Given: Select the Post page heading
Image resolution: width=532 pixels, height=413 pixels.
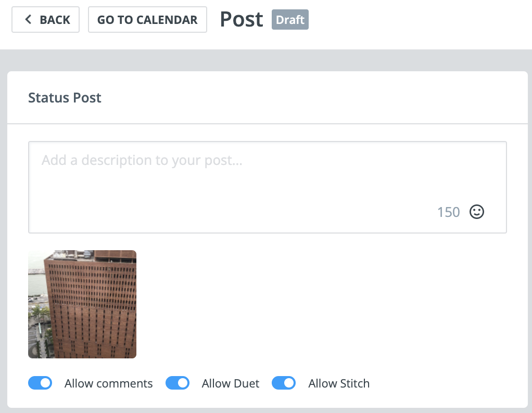Looking at the screenshot, I should coord(242,19).
